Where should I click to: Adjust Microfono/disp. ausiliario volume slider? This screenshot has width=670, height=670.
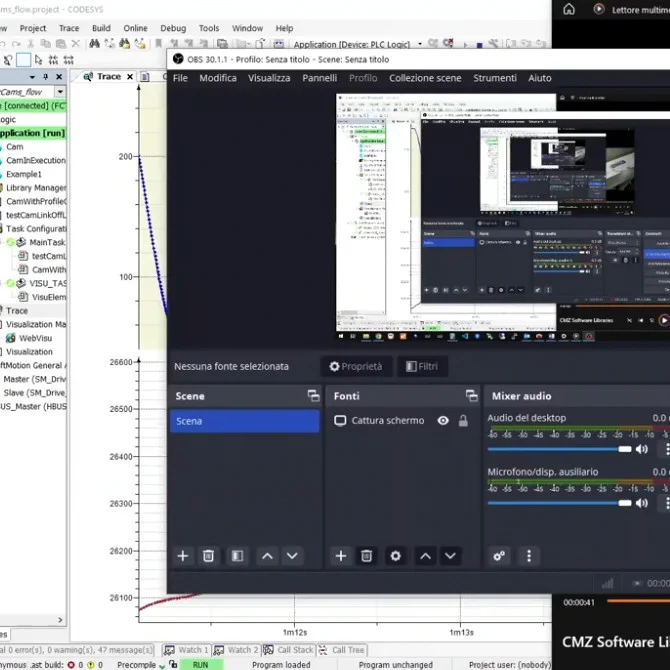(x=559, y=503)
